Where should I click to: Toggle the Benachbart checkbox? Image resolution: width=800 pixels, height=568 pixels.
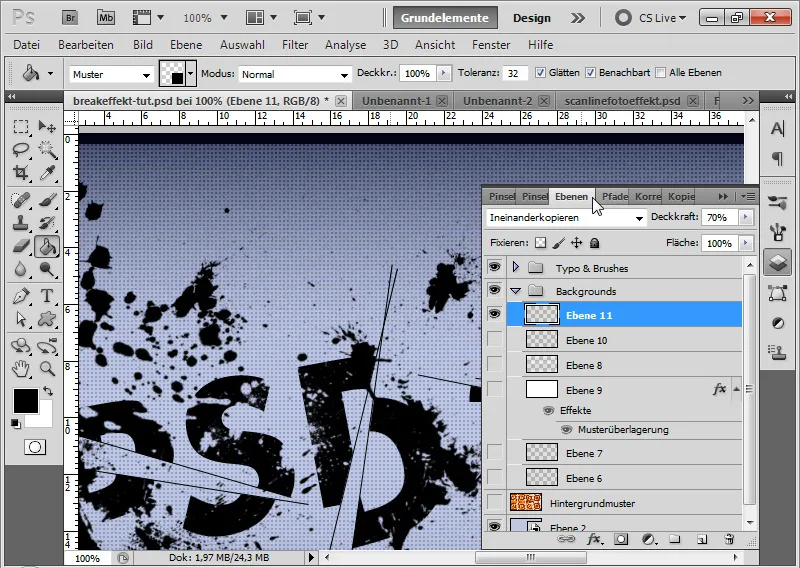pos(590,73)
